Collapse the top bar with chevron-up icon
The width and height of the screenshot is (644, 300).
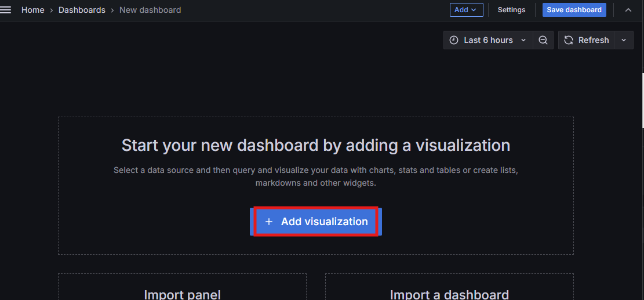628,10
